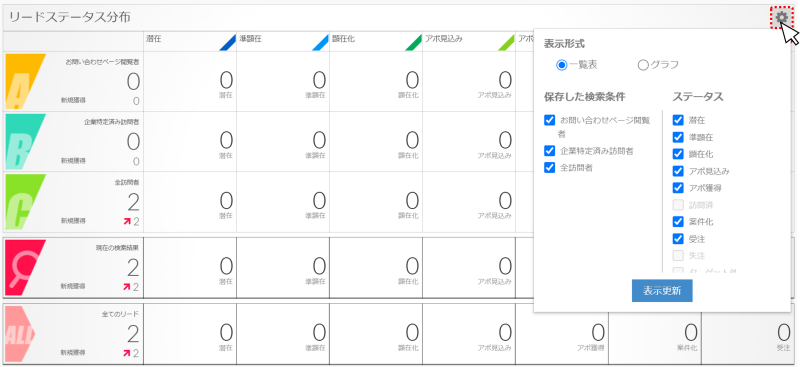
Task: Open 全てのリード total count 2
Action: pyautogui.click(x=133, y=334)
